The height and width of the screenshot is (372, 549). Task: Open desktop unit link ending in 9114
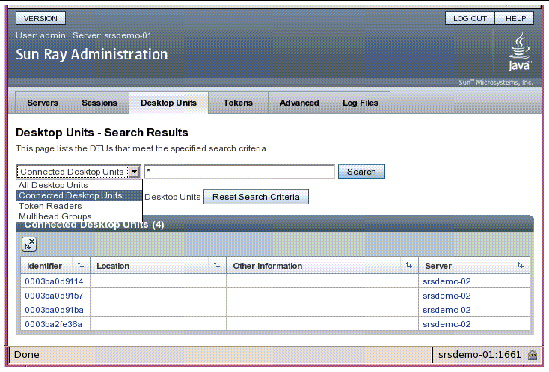pyautogui.click(x=54, y=281)
